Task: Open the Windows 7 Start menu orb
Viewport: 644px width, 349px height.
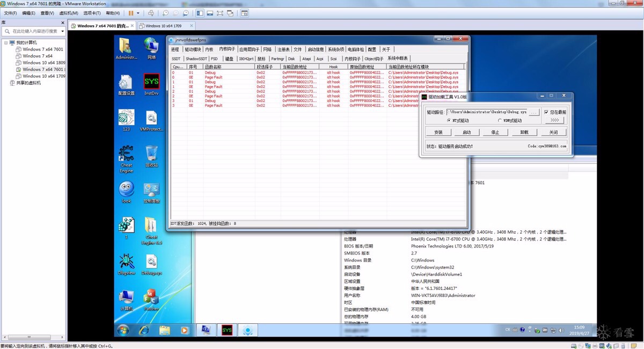Action: (x=123, y=330)
